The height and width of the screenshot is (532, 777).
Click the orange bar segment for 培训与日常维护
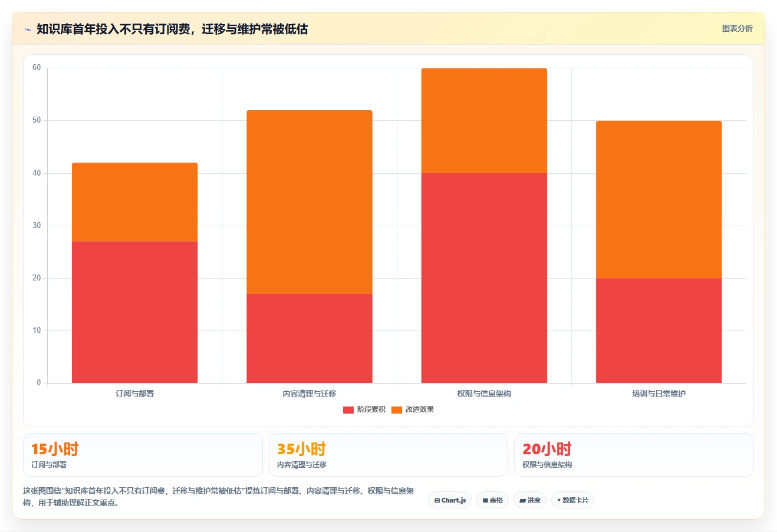click(659, 200)
